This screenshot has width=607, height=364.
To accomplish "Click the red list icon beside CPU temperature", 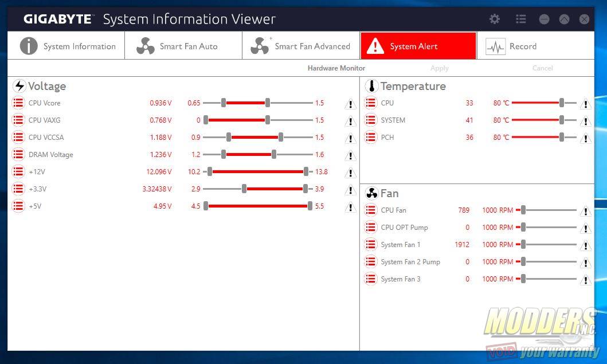I will point(370,103).
